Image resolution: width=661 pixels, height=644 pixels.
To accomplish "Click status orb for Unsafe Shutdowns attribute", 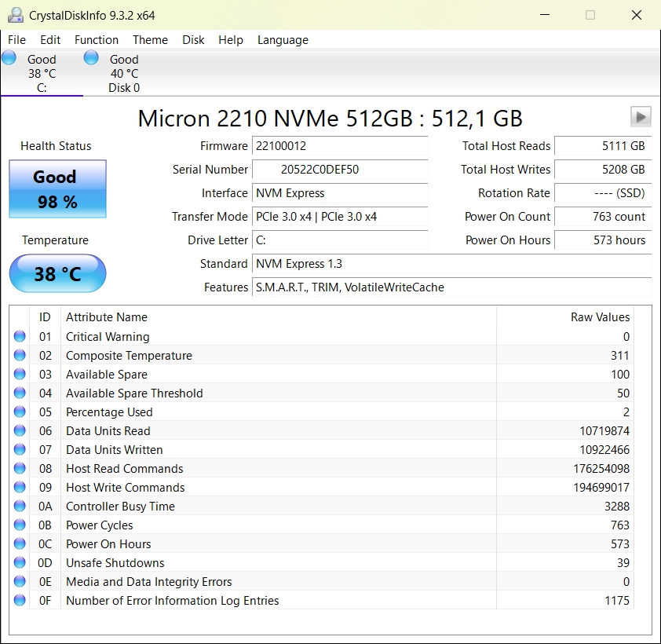I will pyautogui.click(x=20, y=563).
